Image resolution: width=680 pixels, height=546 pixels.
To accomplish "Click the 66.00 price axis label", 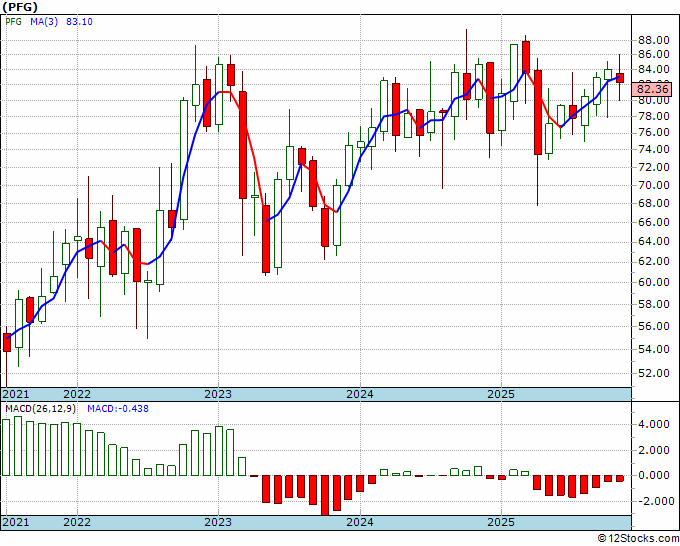I will tap(654, 222).
